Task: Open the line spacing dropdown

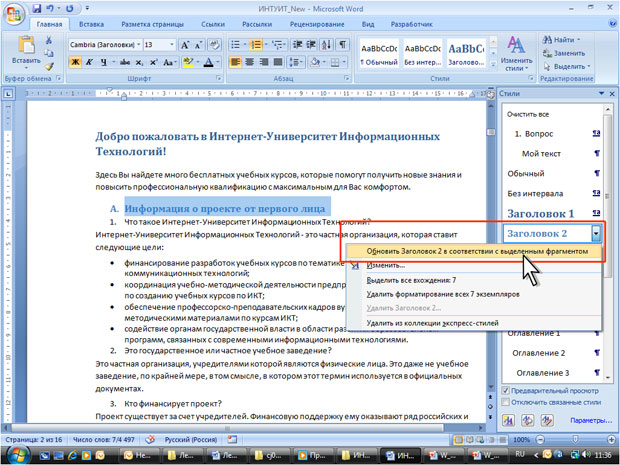Action: coord(296,62)
